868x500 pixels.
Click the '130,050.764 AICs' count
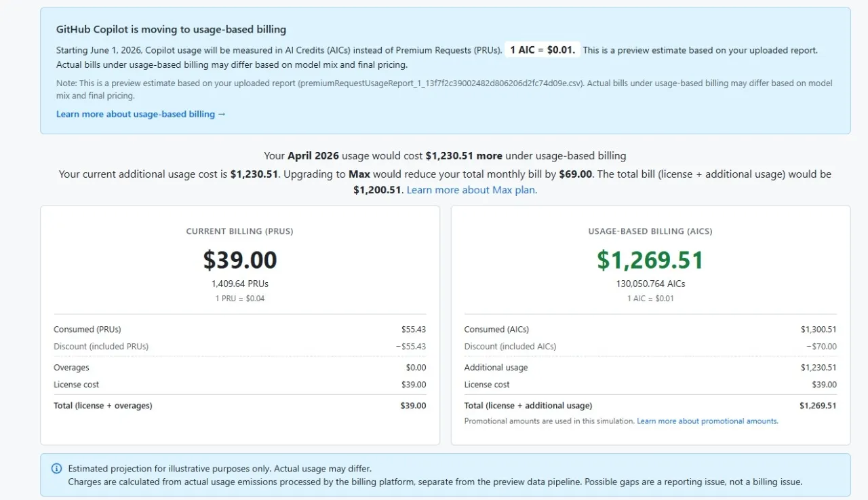[x=650, y=284]
